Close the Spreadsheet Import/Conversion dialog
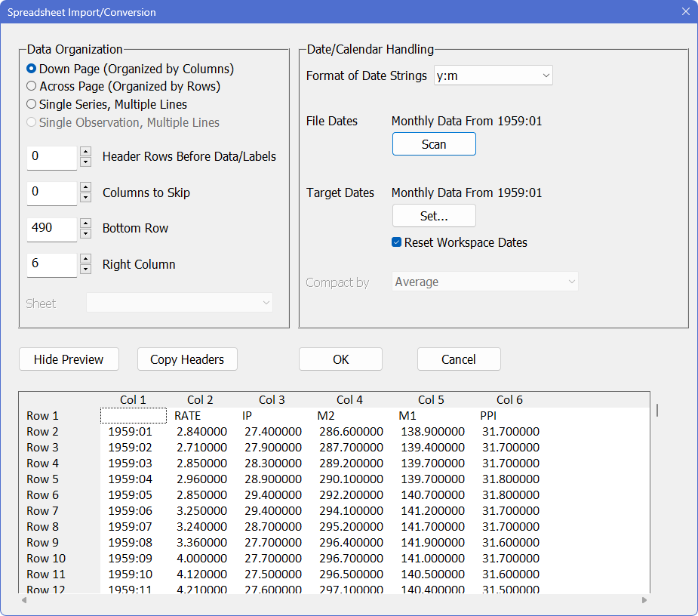 point(685,11)
